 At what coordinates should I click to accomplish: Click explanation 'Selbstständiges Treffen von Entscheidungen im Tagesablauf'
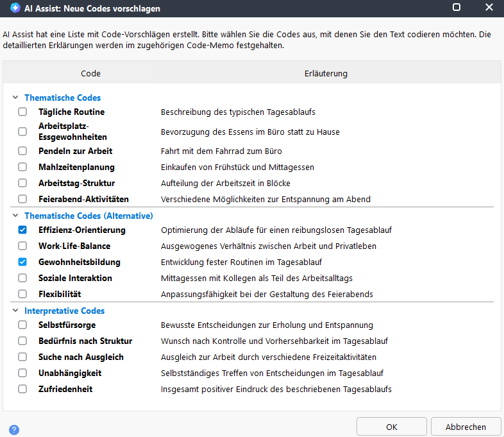click(x=273, y=373)
